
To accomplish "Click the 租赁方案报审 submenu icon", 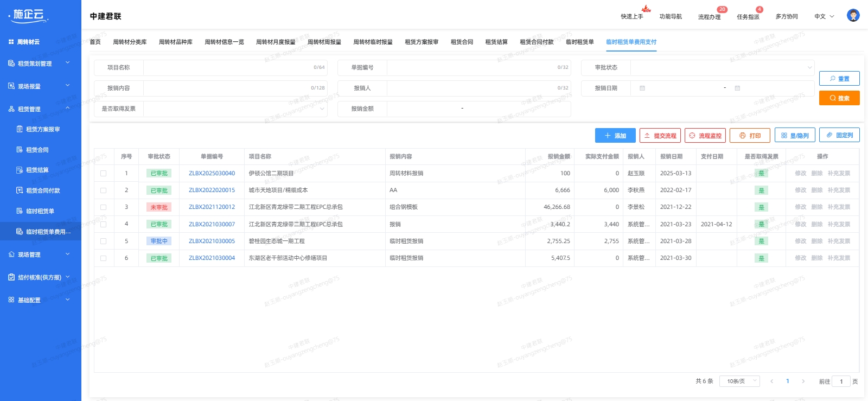I will [20, 129].
